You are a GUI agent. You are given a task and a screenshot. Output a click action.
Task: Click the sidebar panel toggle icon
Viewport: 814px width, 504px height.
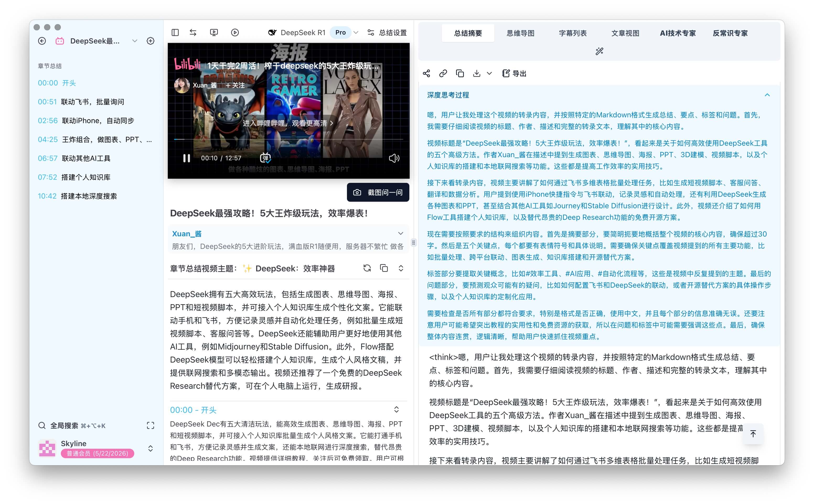click(175, 32)
